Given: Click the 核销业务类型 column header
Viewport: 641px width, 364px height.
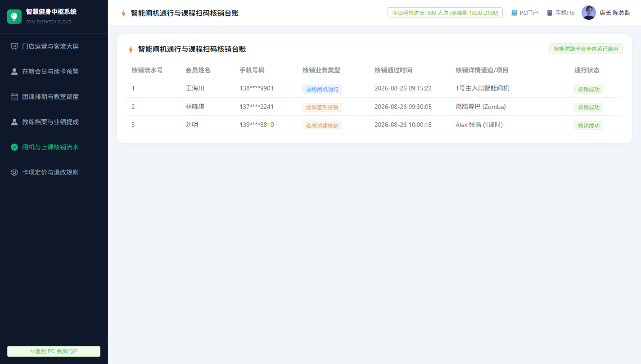Looking at the screenshot, I should (x=321, y=70).
